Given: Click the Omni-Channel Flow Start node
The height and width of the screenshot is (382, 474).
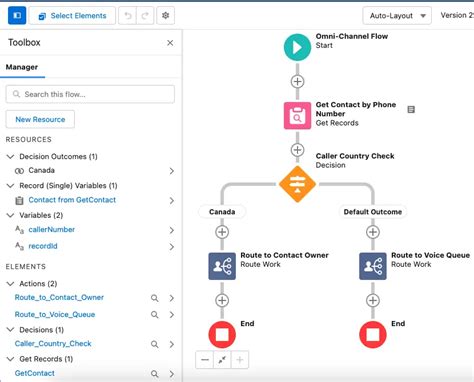Looking at the screenshot, I should coord(297,47).
